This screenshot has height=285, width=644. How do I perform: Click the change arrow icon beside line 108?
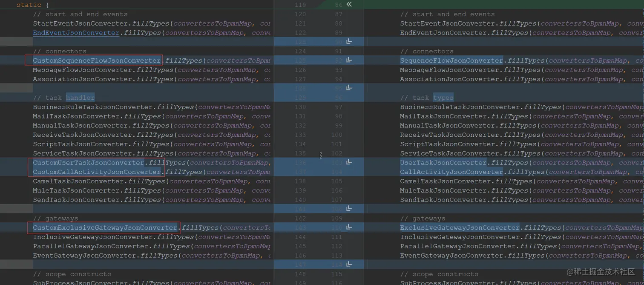pyautogui.click(x=349, y=208)
